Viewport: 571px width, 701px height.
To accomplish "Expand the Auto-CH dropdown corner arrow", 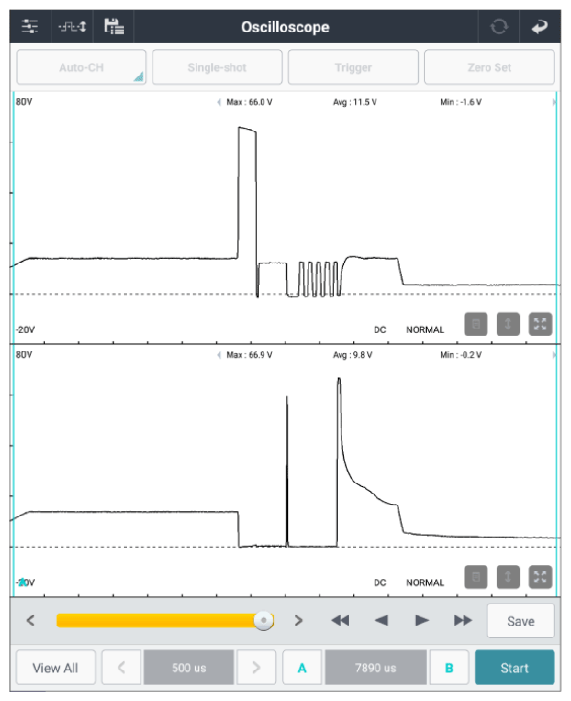I will [139, 77].
